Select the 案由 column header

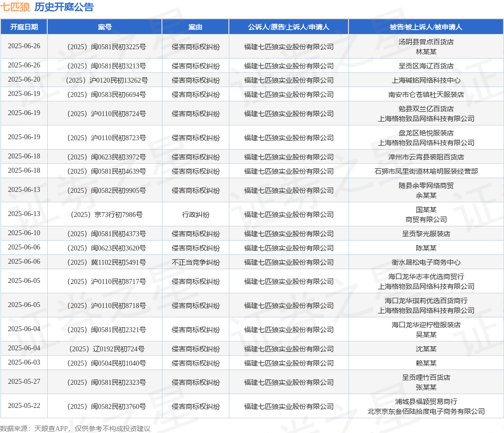click(x=195, y=27)
